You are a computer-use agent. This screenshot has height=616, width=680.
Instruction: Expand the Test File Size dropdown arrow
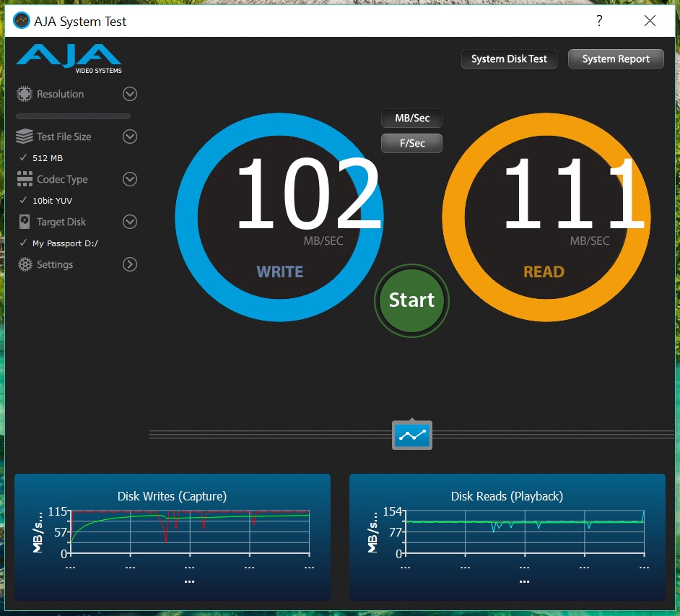tap(130, 136)
